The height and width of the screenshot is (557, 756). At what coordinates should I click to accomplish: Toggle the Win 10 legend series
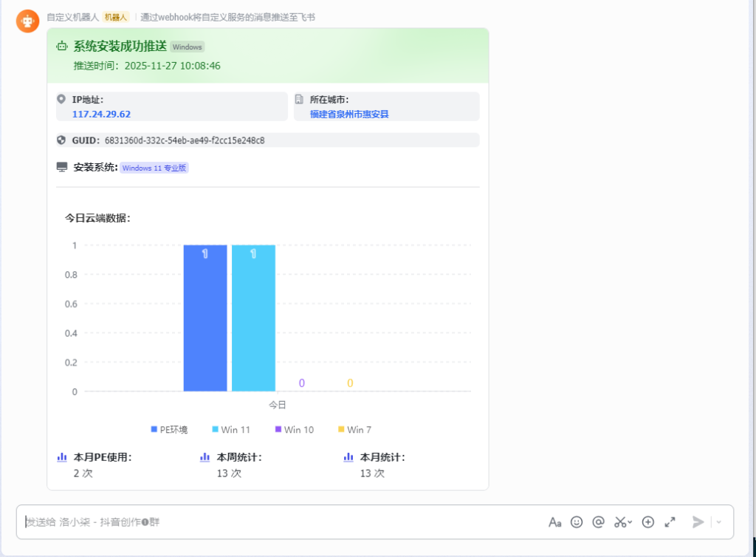pos(294,430)
